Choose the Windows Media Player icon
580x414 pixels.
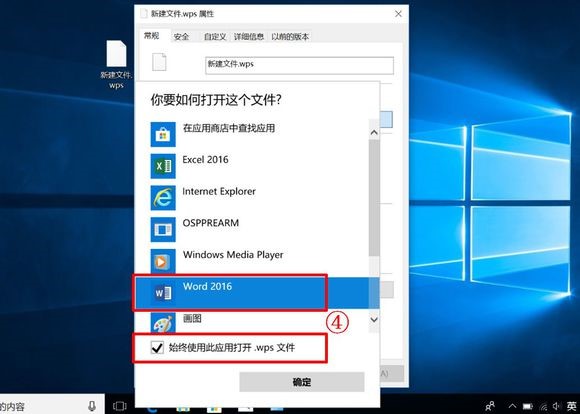(163, 261)
